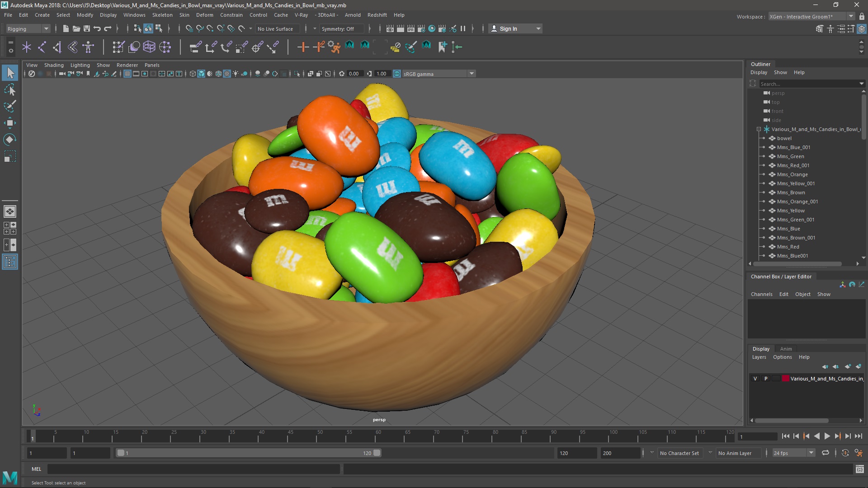Open the Script Editor icon

tap(859, 469)
